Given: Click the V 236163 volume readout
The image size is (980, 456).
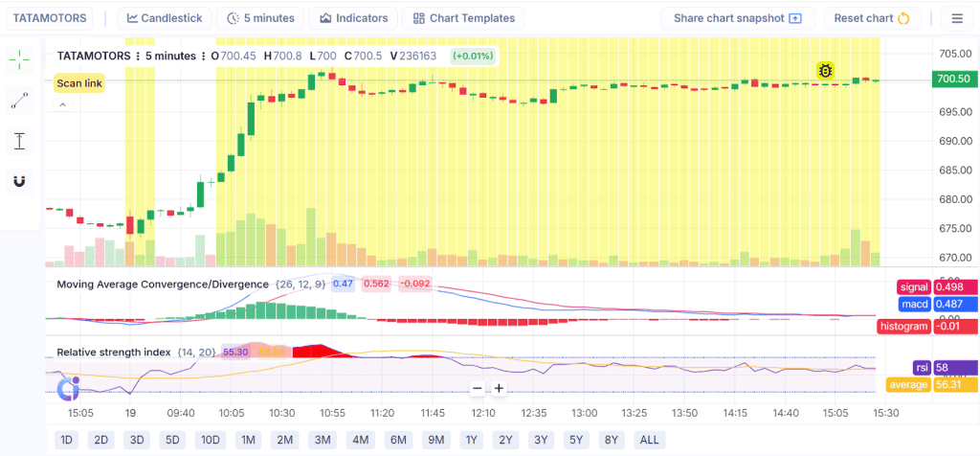Looking at the screenshot, I should [413, 56].
